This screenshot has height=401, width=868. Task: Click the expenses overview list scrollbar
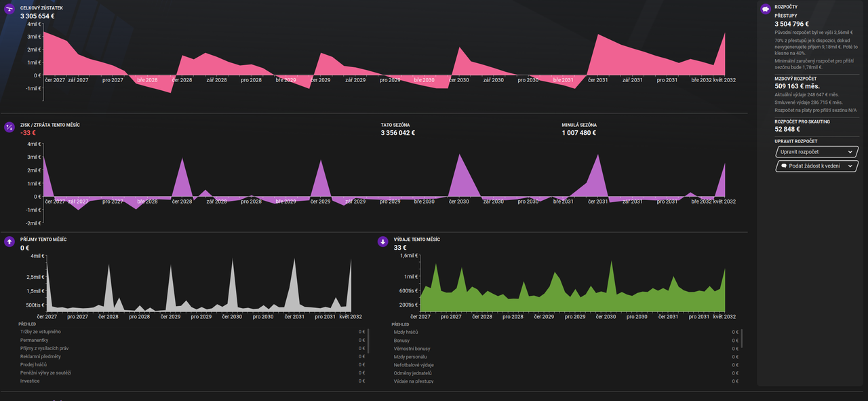(x=742, y=338)
